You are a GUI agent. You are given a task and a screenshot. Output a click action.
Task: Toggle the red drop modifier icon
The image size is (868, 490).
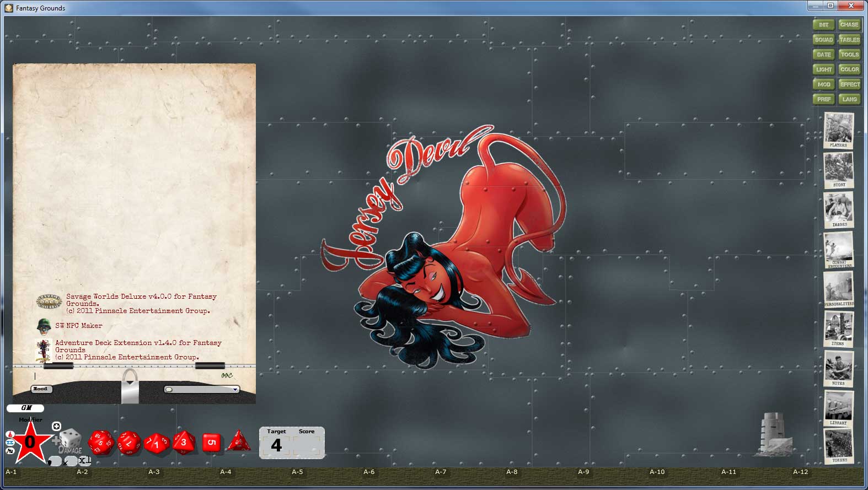point(10,434)
